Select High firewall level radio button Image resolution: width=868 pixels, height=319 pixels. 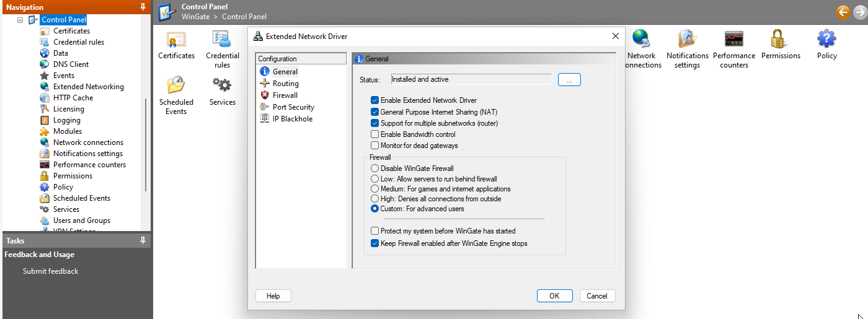click(x=374, y=199)
